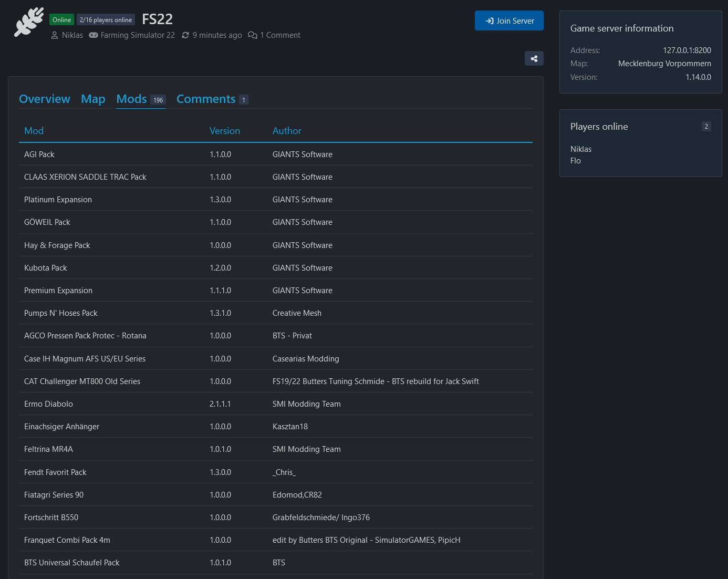728x579 pixels.
Task: Click the speech bubble comment icon
Action: point(253,35)
